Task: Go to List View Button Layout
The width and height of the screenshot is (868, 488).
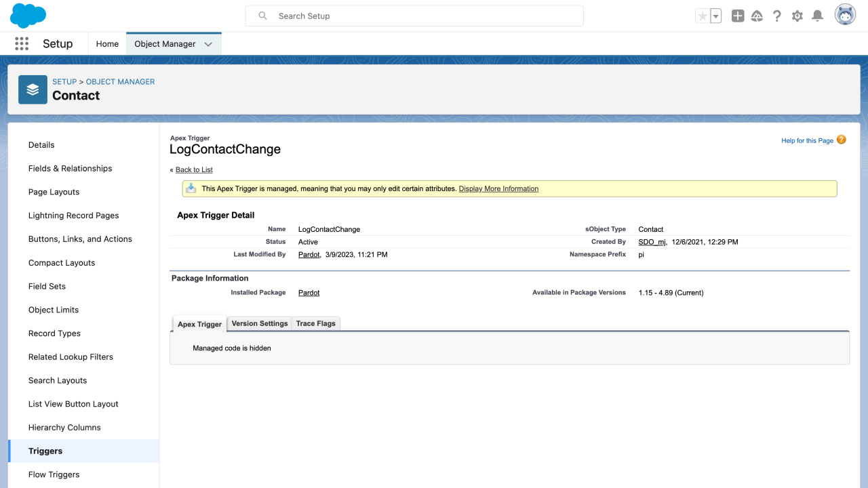Action: 83,404
